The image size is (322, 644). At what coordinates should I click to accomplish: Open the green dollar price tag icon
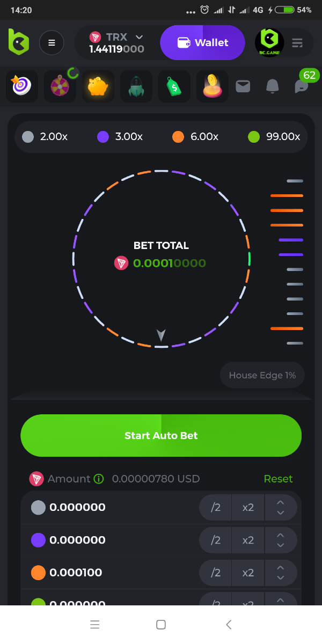pos(174,86)
